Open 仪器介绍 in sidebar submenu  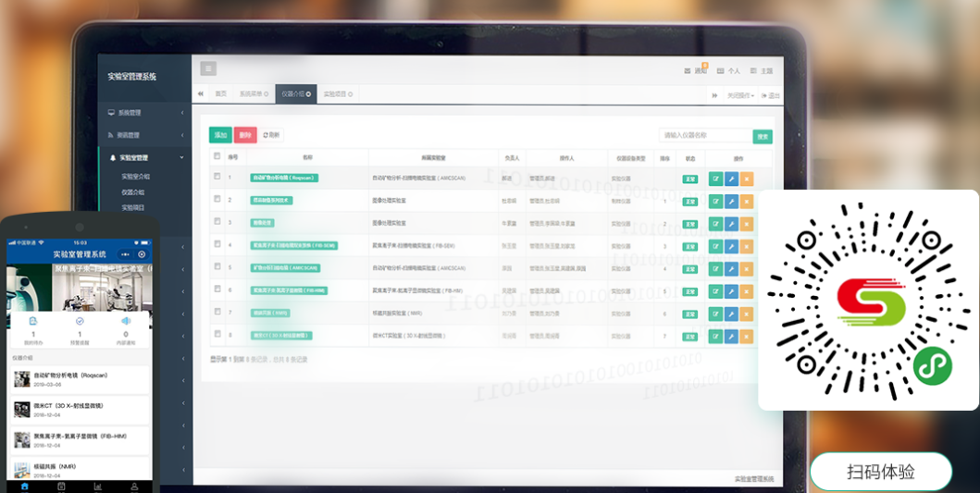133,192
